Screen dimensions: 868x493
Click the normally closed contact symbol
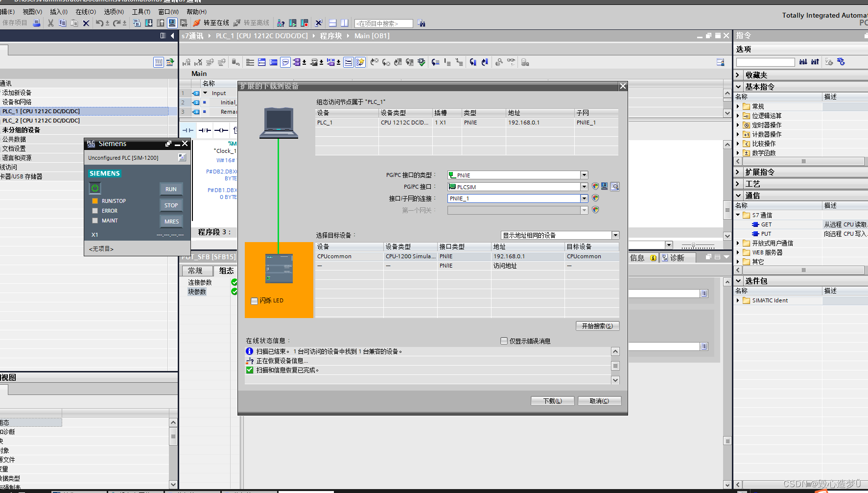click(205, 130)
